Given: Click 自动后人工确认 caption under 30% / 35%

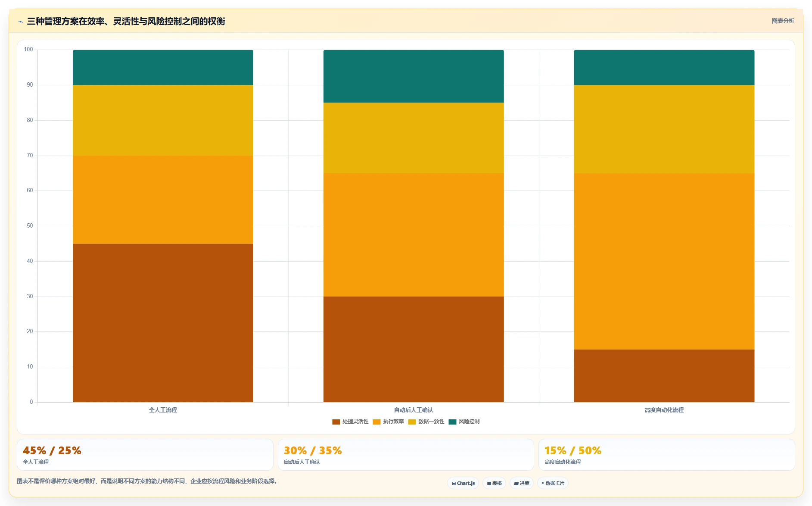Looking at the screenshot, I should pos(302,462).
